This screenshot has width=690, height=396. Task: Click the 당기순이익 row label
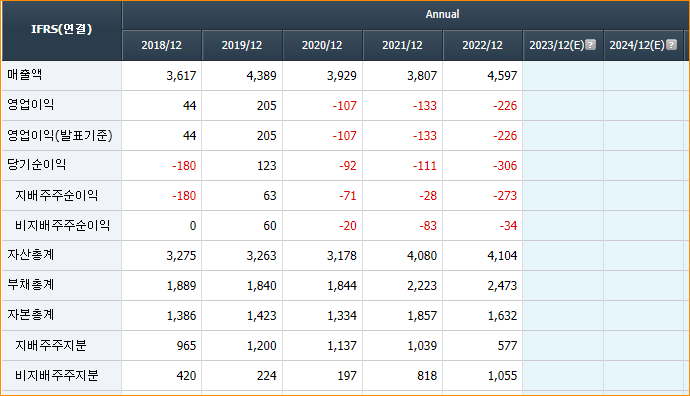coord(37,165)
